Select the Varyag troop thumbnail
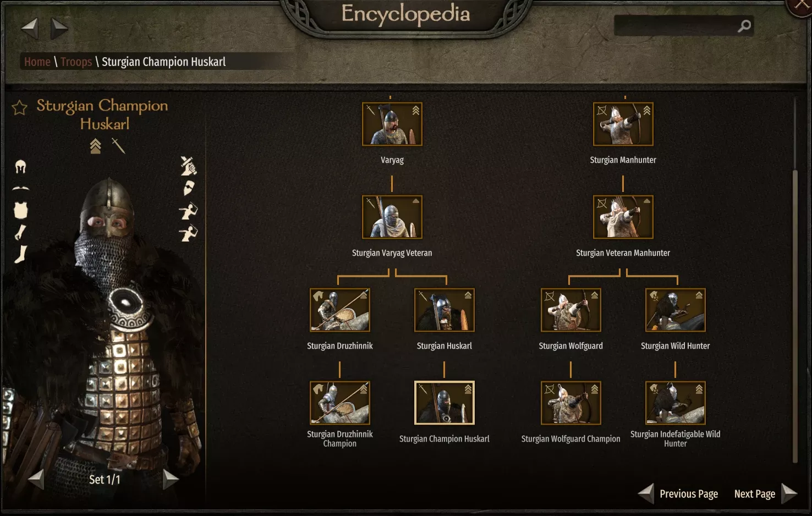 (x=392, y=124)
